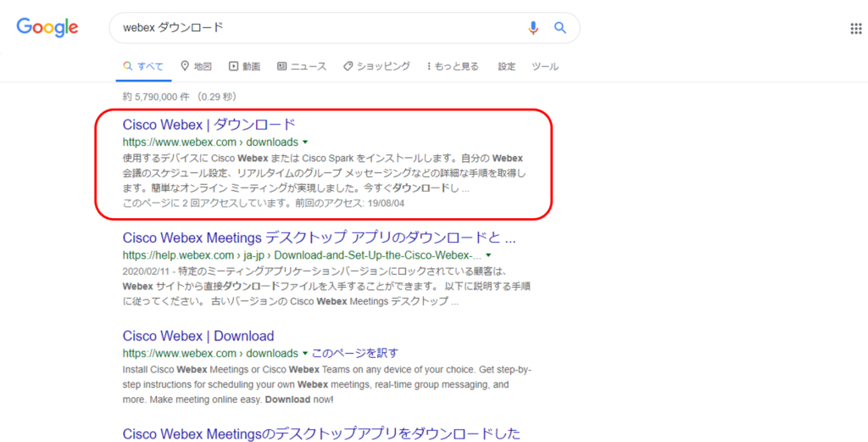Image resolution: width=868 pixels, height=442 pixels.
Task: Click the Google logo
Action: click(47, 28)
